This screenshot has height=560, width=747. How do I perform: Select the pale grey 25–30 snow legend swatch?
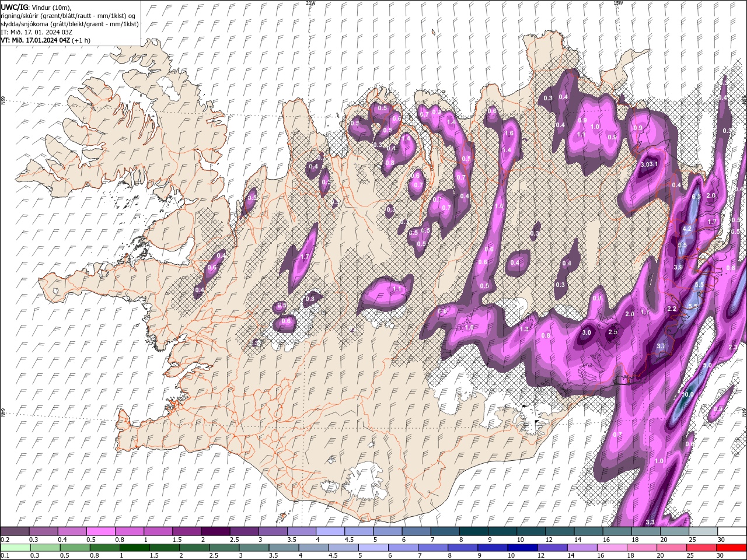coord(703,531)
